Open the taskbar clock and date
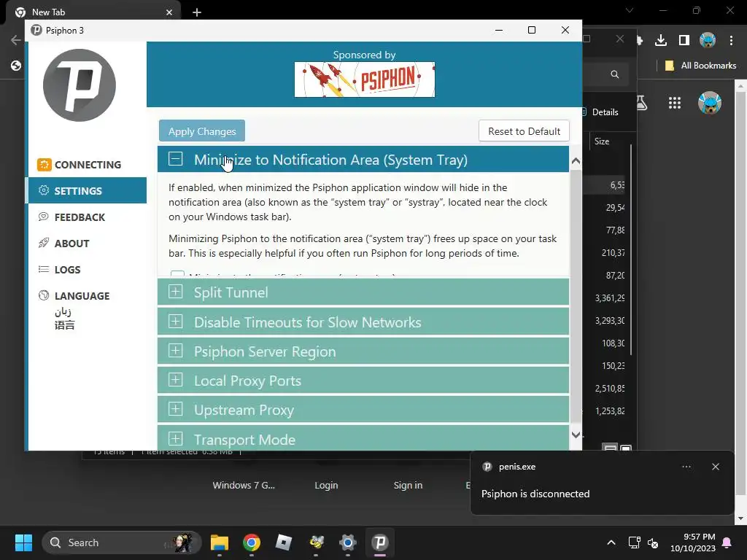The image size is (747, 560). [693, 542]
